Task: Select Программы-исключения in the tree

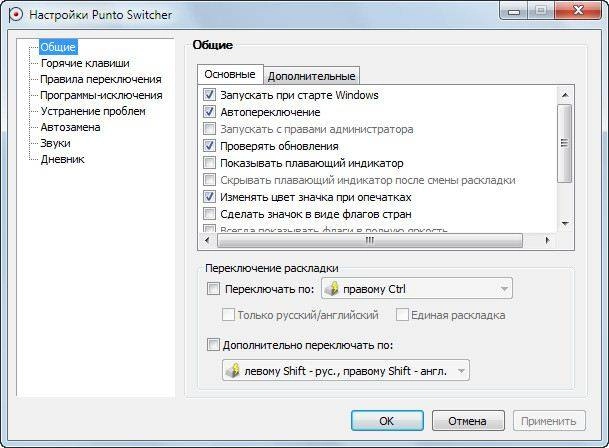Action: tap(101, 95)
